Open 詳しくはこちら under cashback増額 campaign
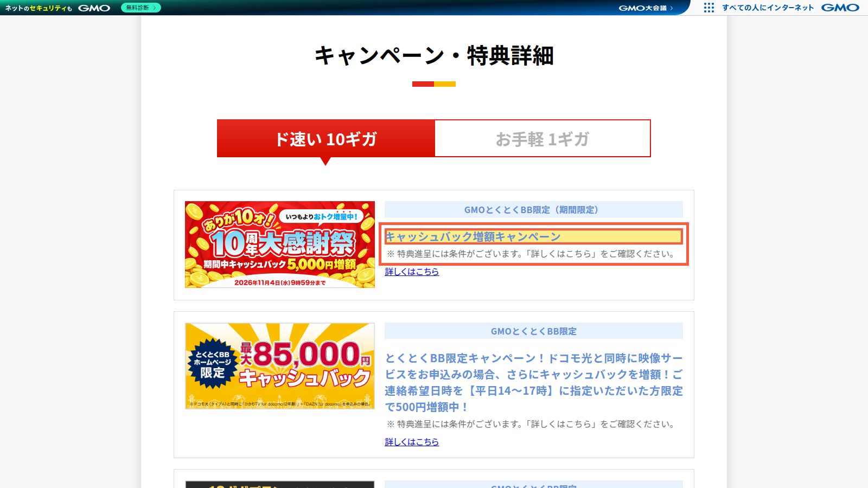Screen dimensions: 868x488 [412, 272]
